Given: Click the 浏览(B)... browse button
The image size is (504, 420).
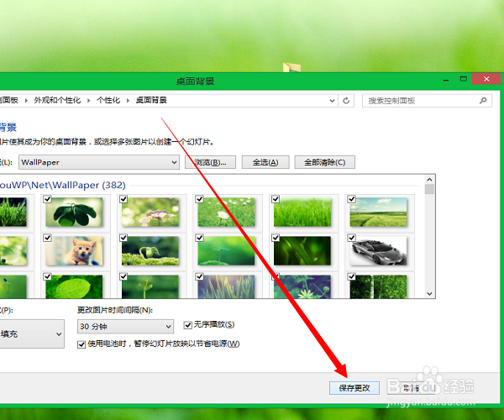Looking at the screenshot, I should pos(210,162).
